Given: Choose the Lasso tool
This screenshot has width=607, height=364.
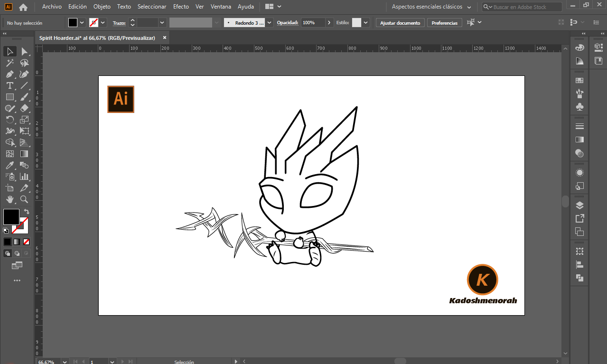Looking at the screenshot, I should click(x=25, y=63).
